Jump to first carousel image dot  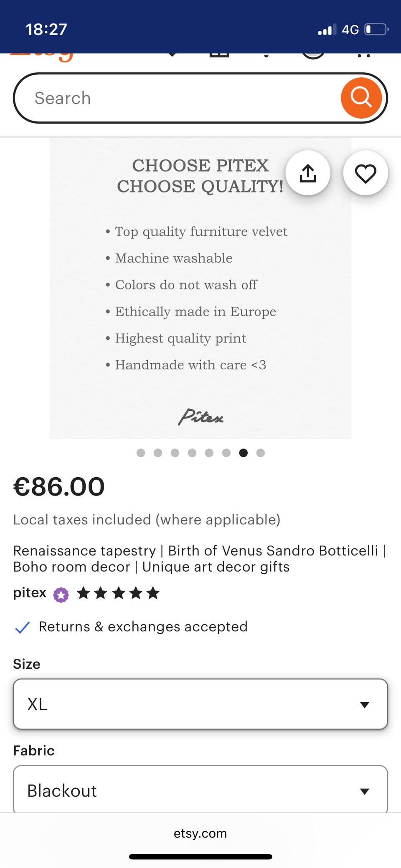(x=141, y=453)
